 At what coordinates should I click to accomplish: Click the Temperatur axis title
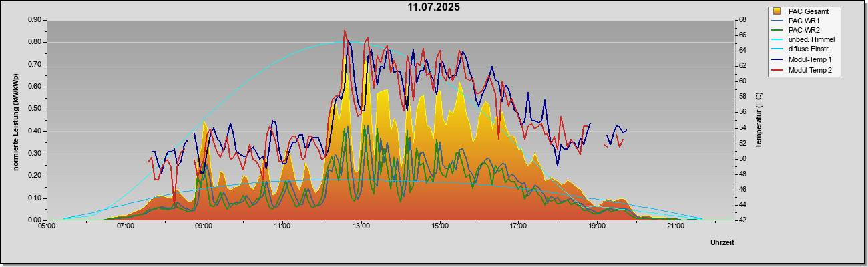click(758, 120)
